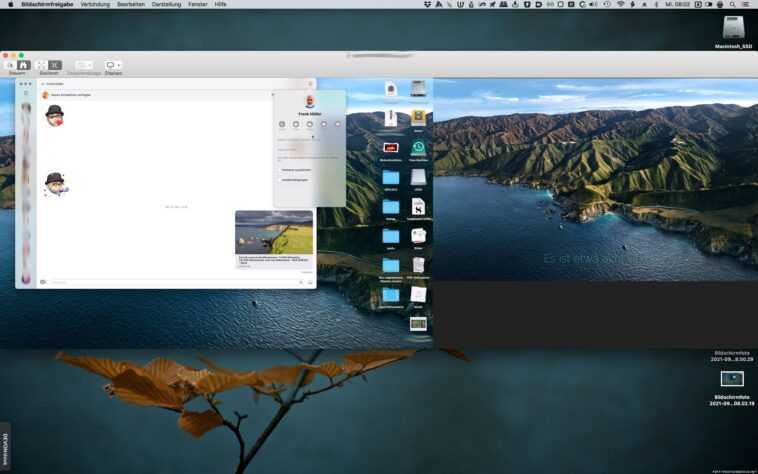Open the apps button beside message field
Screen dimensions: 758x474
click(43, 282)
